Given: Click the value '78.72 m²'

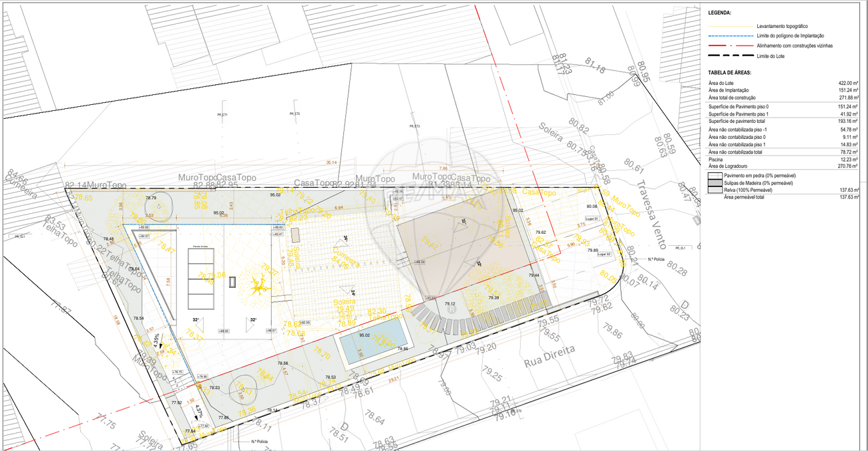Looking at the screenshot, I should (x=849, y=152).
